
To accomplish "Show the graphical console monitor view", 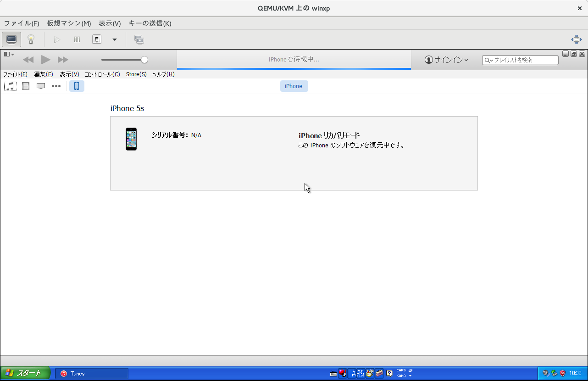I will 11,39.
